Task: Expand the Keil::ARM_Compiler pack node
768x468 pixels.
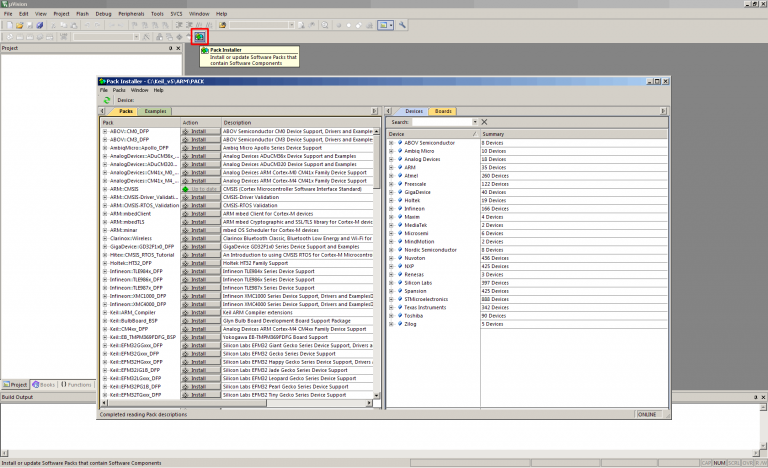Action: point(104,311)
